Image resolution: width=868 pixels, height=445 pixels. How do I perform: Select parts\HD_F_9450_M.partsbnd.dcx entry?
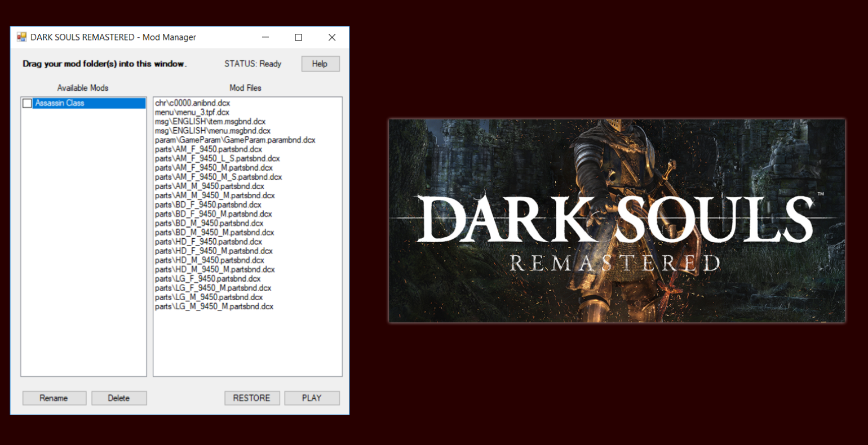point(214,251)
